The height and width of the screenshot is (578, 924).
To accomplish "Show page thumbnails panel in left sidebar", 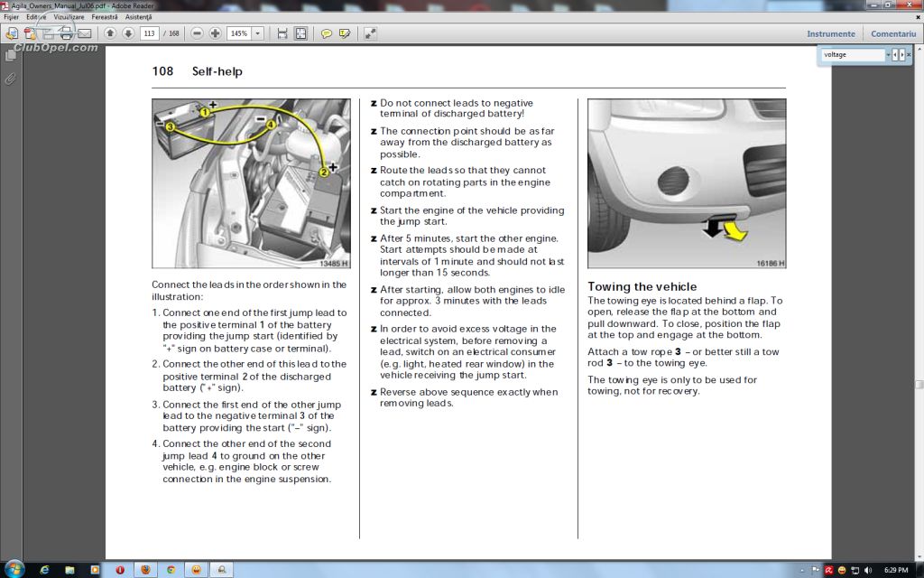I will click(x=10, y=55).
